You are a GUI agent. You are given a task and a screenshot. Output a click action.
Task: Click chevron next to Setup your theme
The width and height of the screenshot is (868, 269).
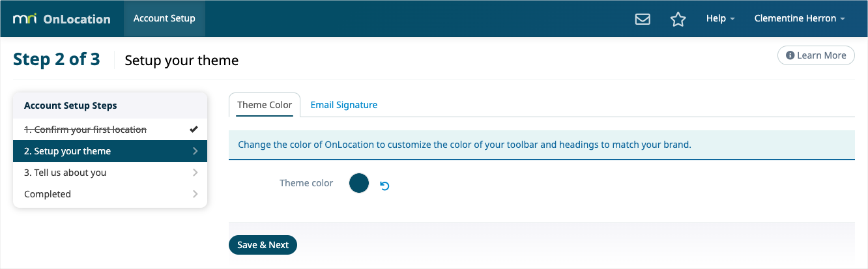(x=195, y=151)
